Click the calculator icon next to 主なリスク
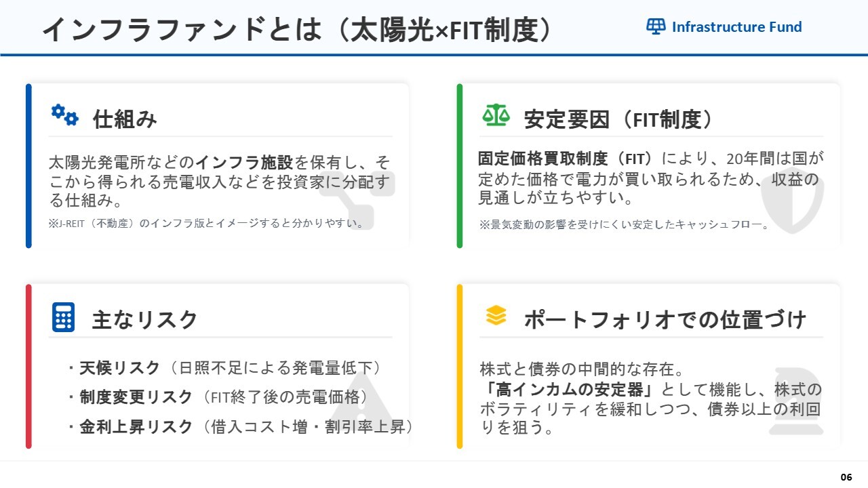The image size is (868, 488). [63, 317]
